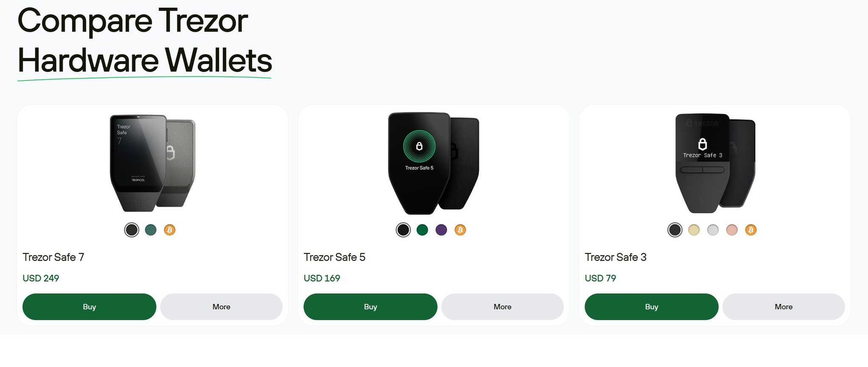Click Buy for the Trezor Safe 5
Image resolution: width=868 pixels, height=367 pixels.
[370, 306]
